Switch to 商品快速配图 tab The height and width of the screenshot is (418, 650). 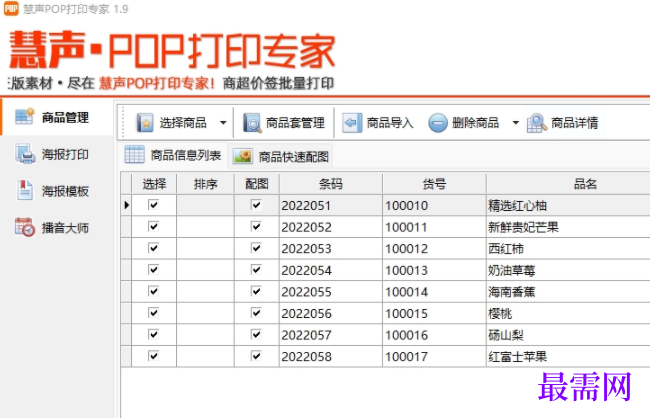(281, 156)
